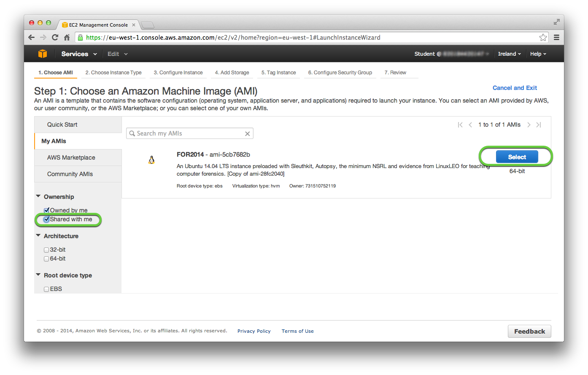Click into the Search my AMIs field
The height and width of the screenshot is (375, 588).
pos(190,133)
